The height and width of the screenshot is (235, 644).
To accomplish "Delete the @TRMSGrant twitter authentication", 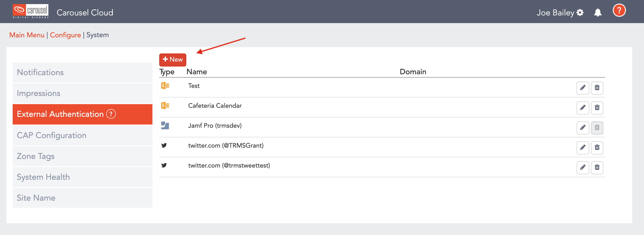I will [x=597, y=148].
